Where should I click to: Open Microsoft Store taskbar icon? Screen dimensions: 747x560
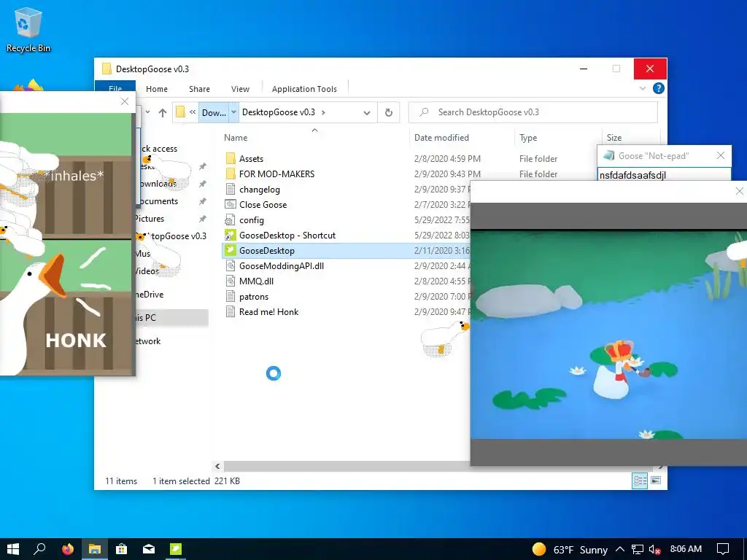(x=122, y=549)
